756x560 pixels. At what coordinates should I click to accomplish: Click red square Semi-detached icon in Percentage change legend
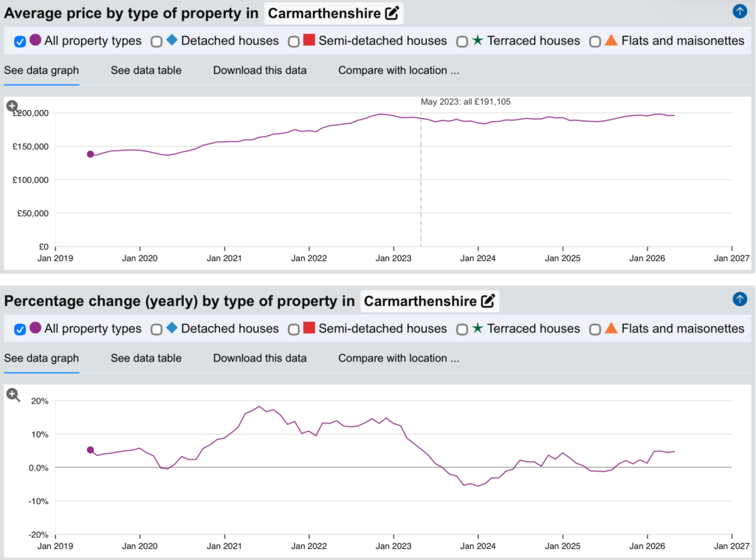[309, 328]
